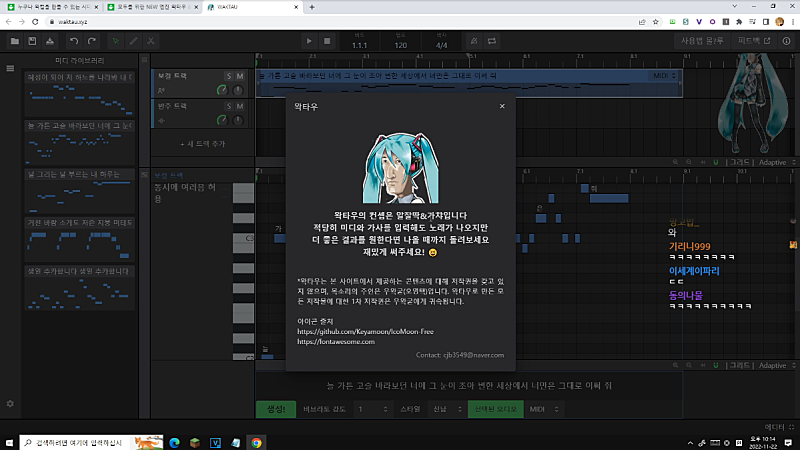The width and height of the screenshot is (800, 450).
Task: Solo the 반주 트랙
Action: (229, 106)
